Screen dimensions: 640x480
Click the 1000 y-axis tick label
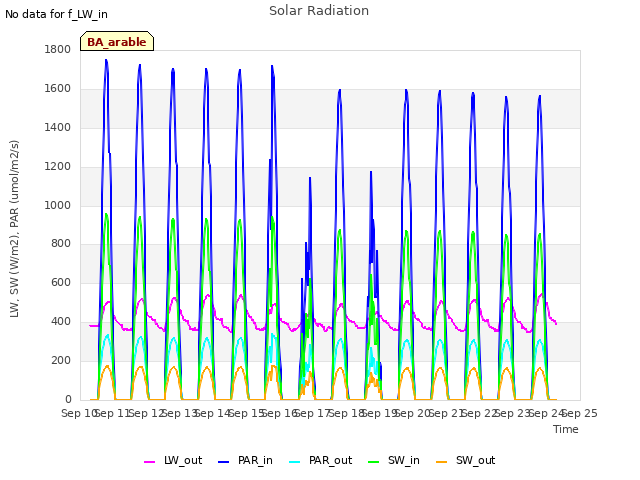[x=58, y=205]
